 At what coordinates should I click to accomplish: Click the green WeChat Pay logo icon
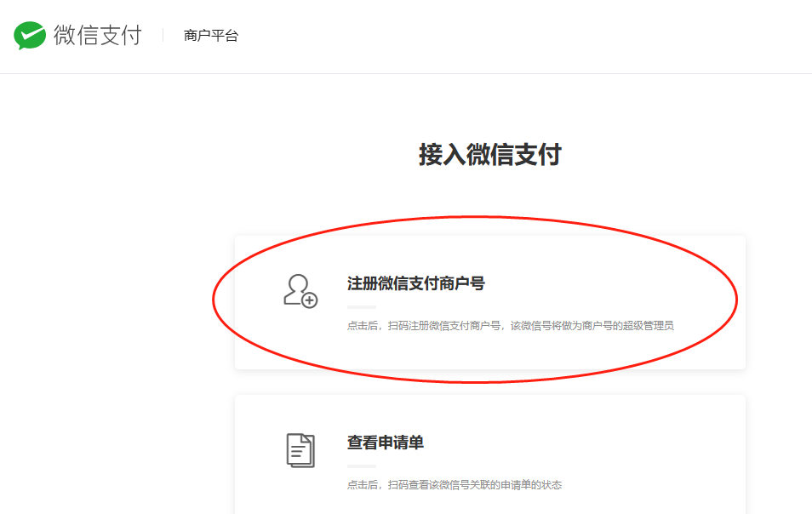(x=30, y=35)
